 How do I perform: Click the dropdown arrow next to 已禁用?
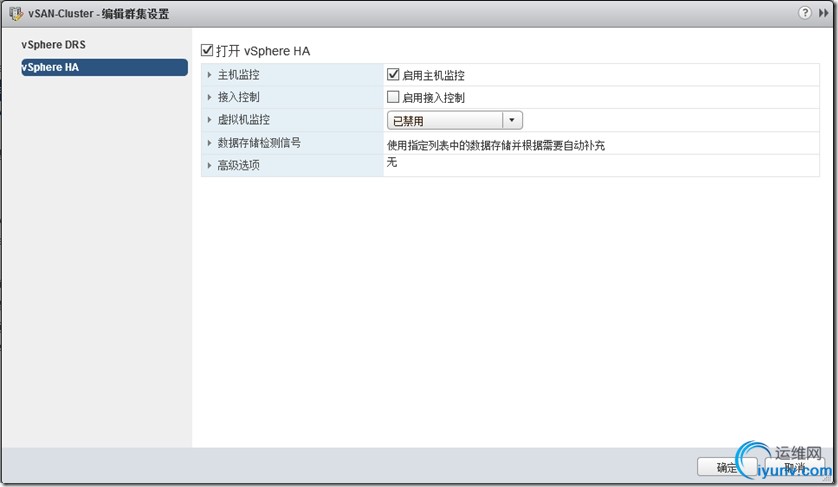511,120
